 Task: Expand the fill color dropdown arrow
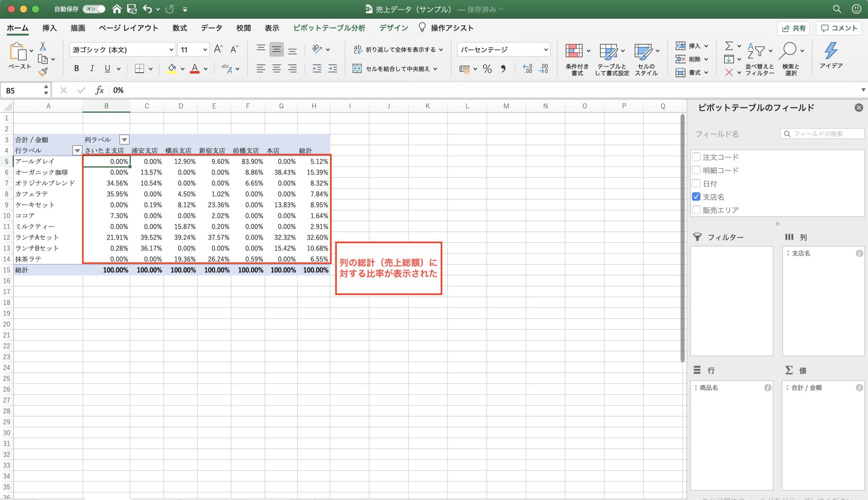click(x=182, y=69)
